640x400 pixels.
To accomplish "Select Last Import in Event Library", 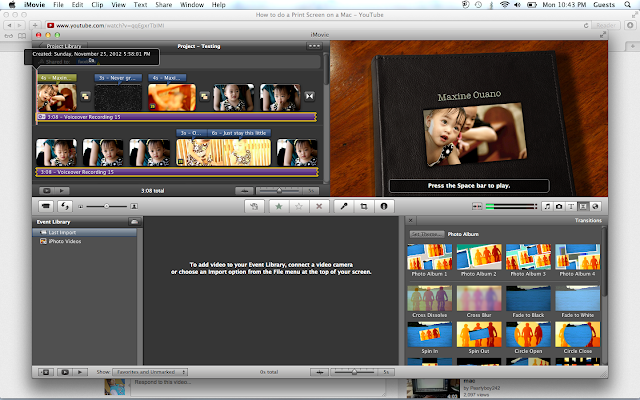I will click(84, 232).
